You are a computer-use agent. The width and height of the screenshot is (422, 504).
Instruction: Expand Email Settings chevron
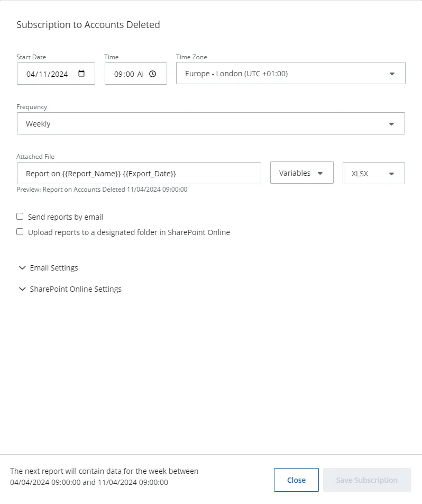[x=22, y=268]
